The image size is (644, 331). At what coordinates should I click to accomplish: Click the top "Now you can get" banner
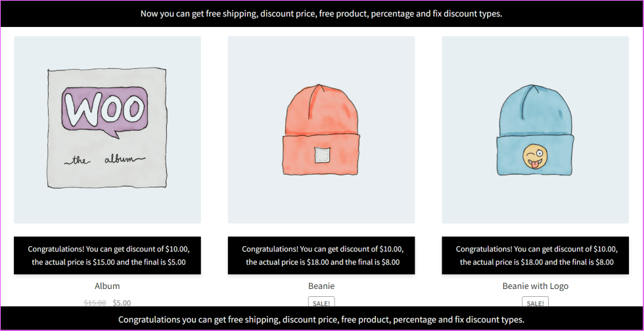[321, 13]
